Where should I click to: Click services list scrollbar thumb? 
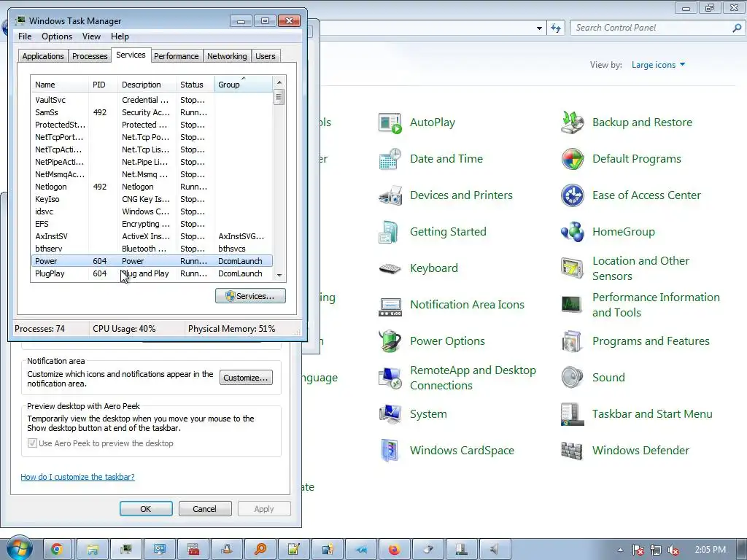click(x=279, y=98)
